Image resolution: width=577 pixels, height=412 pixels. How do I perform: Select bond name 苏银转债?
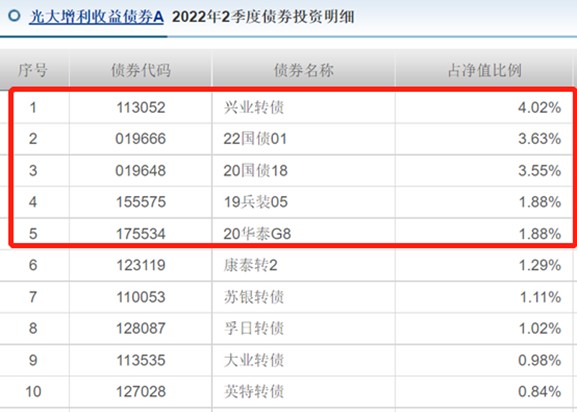click(x=254, y=297)
